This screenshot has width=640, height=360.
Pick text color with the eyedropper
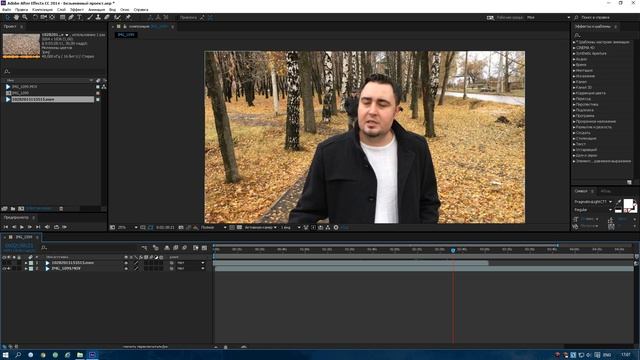[619, 202]
